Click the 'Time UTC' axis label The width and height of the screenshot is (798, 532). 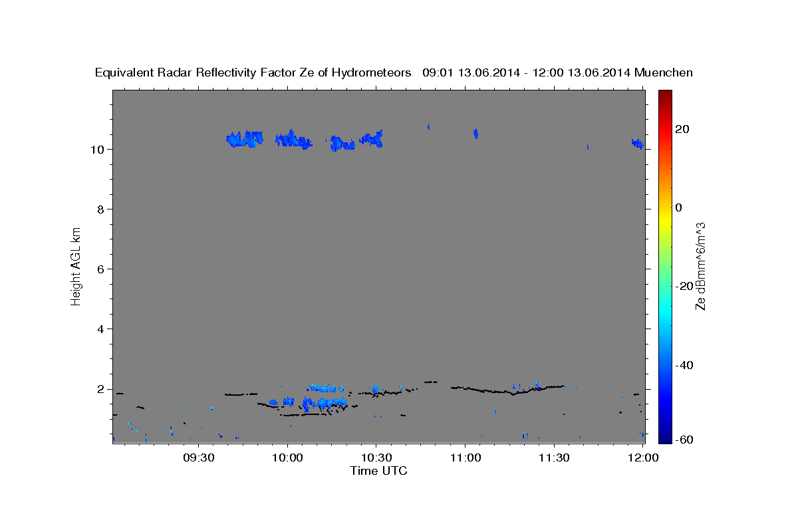click(378, 471)
